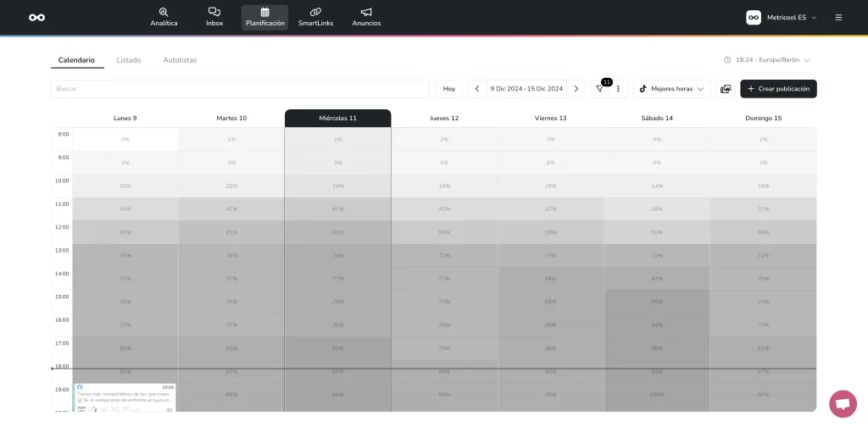
Task: Switch to the Autolistas tab
Action: click(x=180, y=60)
